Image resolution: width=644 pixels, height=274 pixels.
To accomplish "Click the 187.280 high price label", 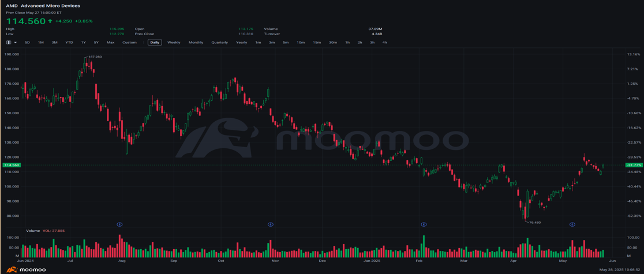I will [x=95, y=57].
